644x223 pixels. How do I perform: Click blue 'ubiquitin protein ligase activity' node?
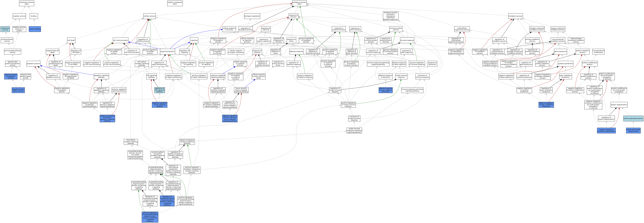(x=18, y=90)
